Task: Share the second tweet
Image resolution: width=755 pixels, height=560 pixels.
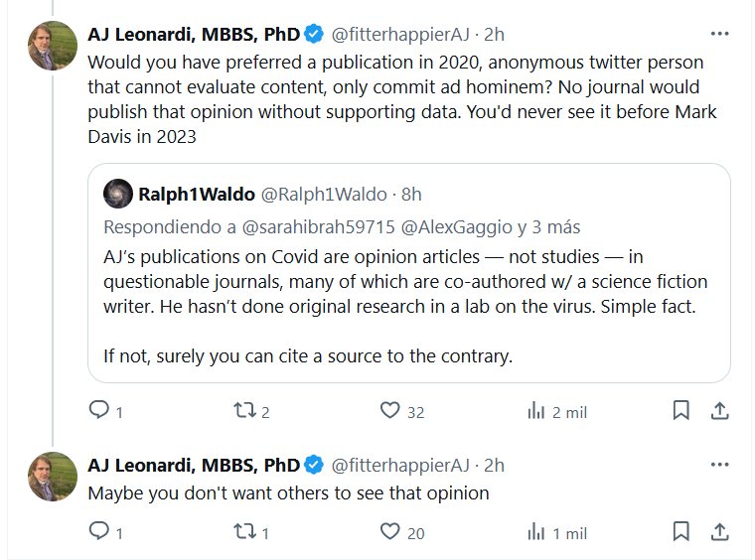Action: point(721,532)
